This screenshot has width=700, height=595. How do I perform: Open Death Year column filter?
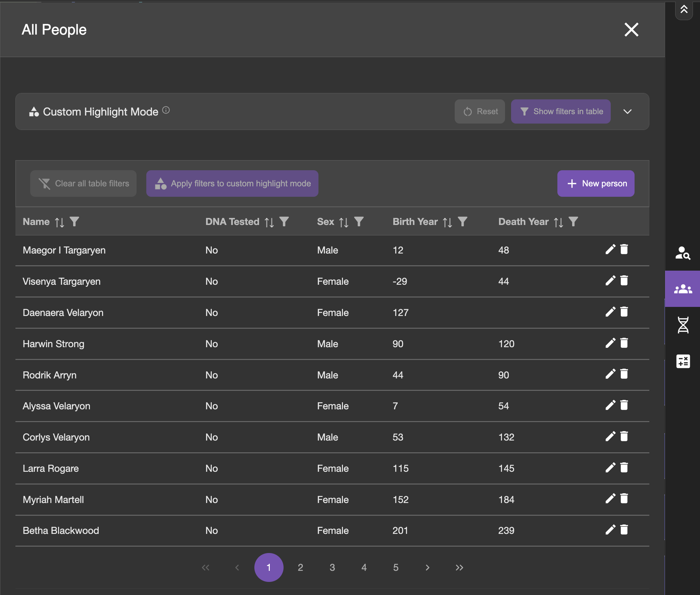point(573,222)
